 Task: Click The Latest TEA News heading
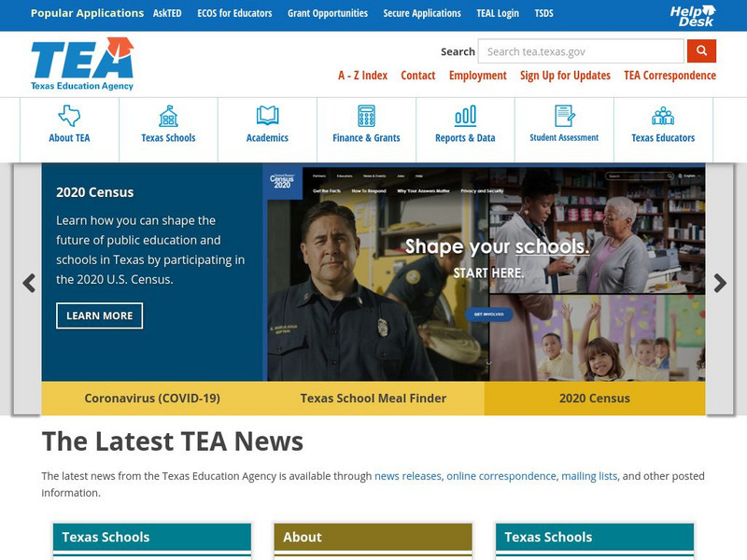(x=173, y=441)
